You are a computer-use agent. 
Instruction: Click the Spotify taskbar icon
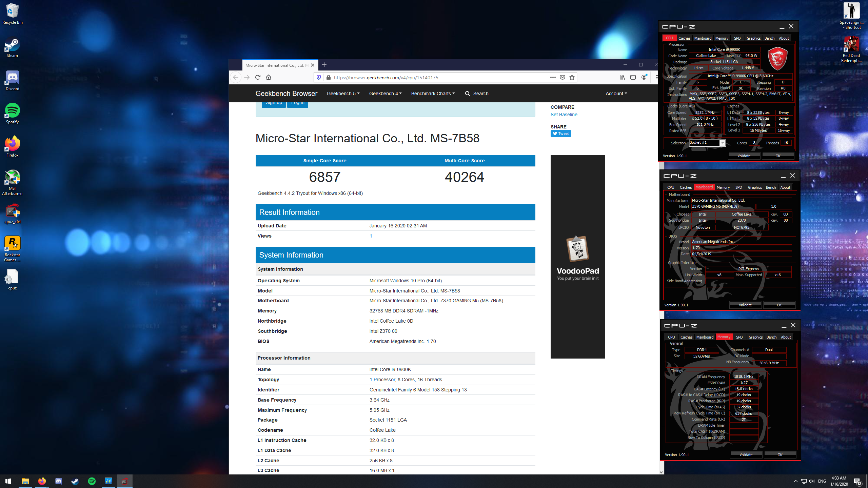pos(92,481)
